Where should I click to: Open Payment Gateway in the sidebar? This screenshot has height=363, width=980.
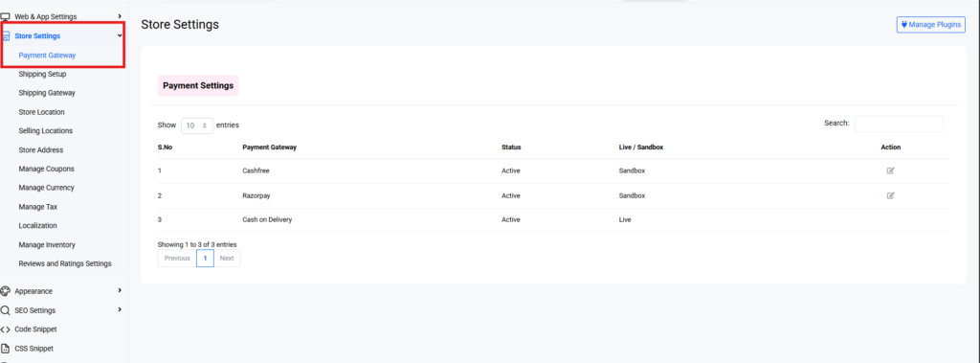coord(47,56)
